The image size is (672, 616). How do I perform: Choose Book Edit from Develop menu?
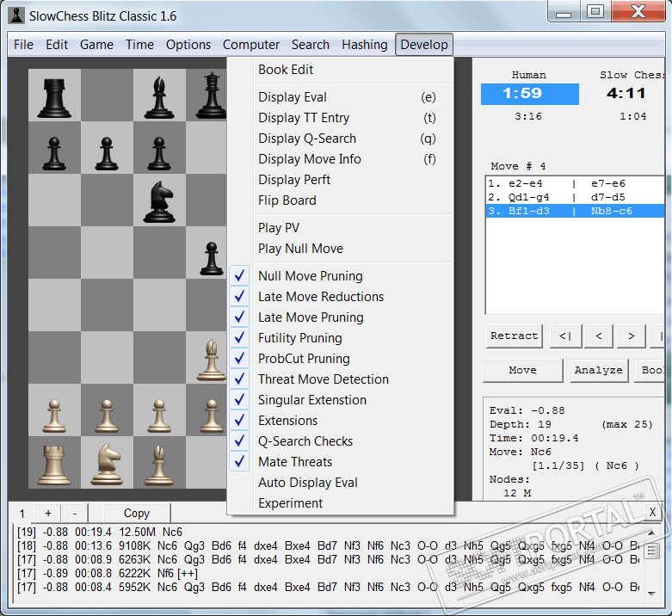click(x=340, y=70)
